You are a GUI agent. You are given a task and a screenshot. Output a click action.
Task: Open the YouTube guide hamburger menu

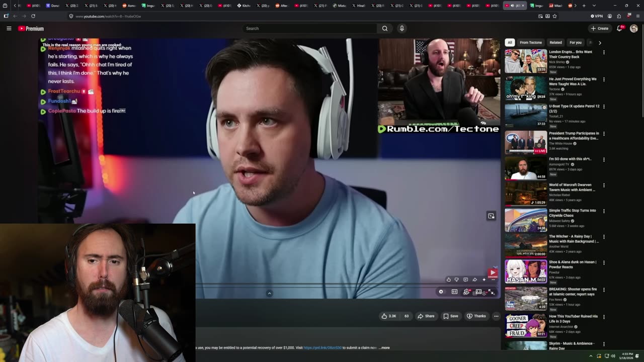pyautogui.click(x=9, y=29)
